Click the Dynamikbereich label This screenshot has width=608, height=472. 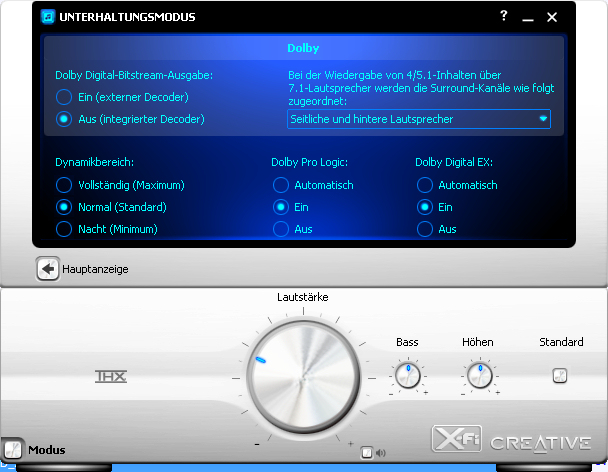coord(95,162)
